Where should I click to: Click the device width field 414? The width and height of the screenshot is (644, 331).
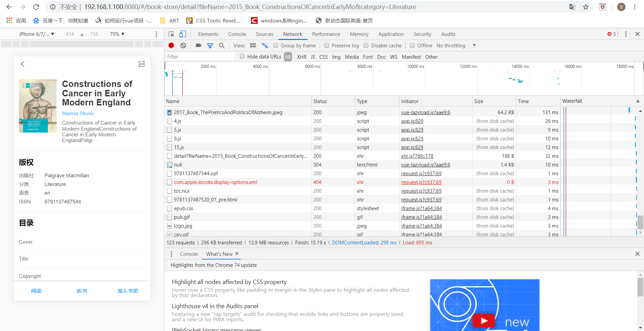[x=70, y=34]
